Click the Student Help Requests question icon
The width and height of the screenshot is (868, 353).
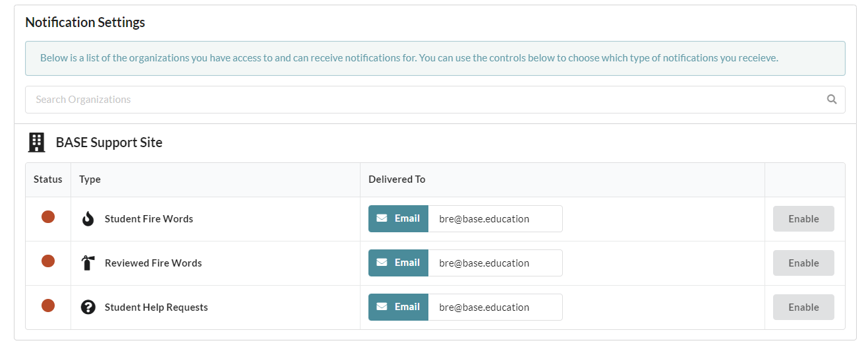pos(88,307)
